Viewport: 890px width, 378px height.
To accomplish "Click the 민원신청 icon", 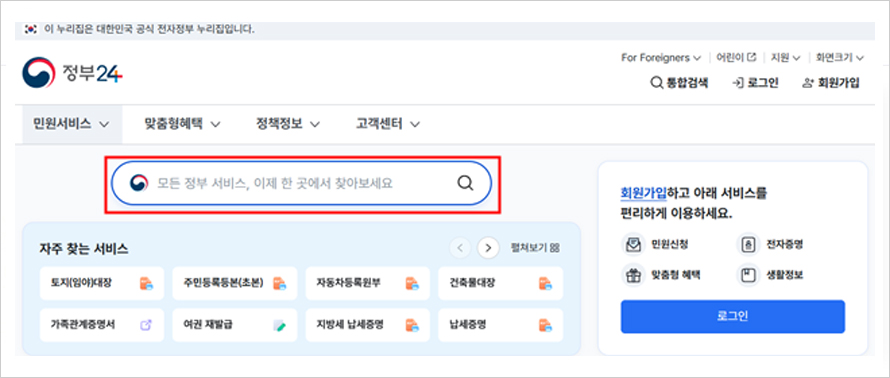I will (632, 245).
